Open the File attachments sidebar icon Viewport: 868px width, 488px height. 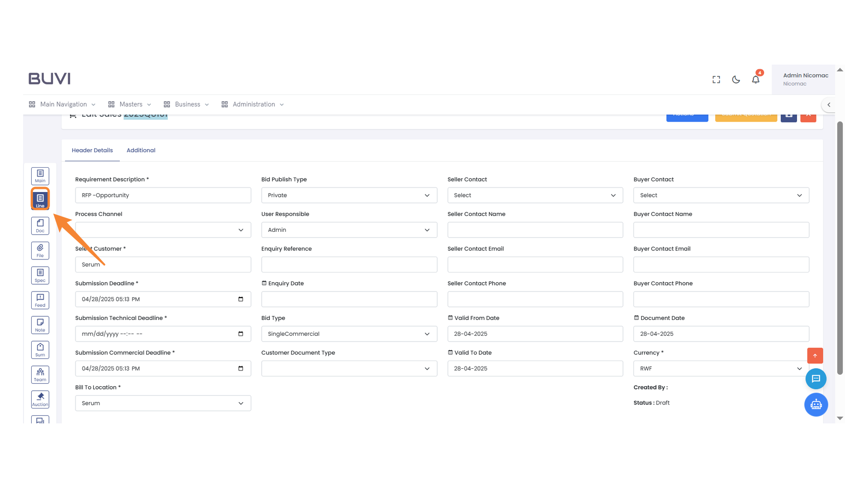tap(40, 250)
